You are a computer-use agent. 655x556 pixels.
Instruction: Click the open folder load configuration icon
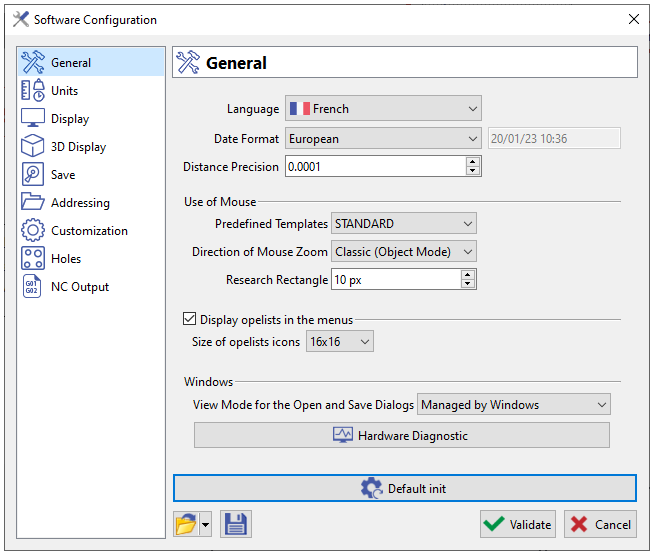coord(185,524)
